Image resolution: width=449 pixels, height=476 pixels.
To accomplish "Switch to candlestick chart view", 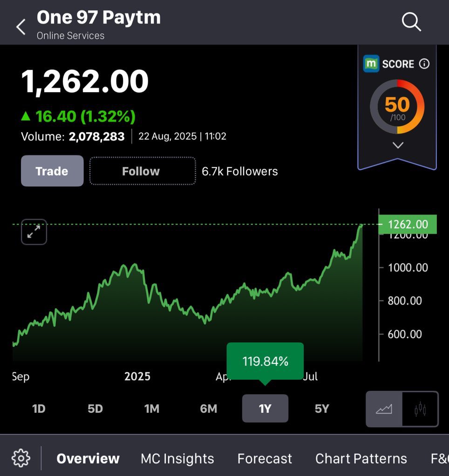I will click(x=420, y=409).
